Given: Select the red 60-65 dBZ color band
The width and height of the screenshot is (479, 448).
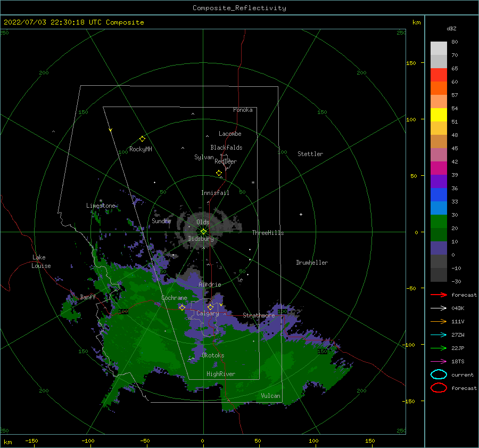Looking at the screenshot, I should (439, 75).
